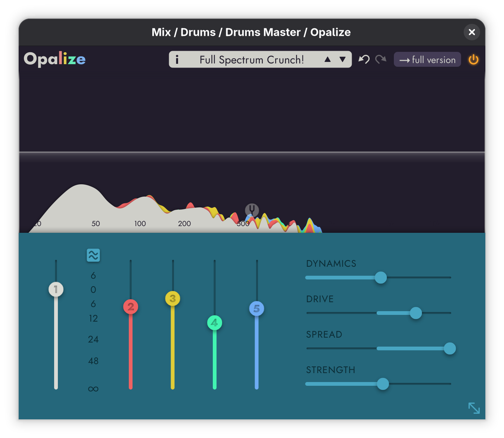504x438 pixels.
Task: Toggle the wave filter icon above level scale
Action: [93, 255]
